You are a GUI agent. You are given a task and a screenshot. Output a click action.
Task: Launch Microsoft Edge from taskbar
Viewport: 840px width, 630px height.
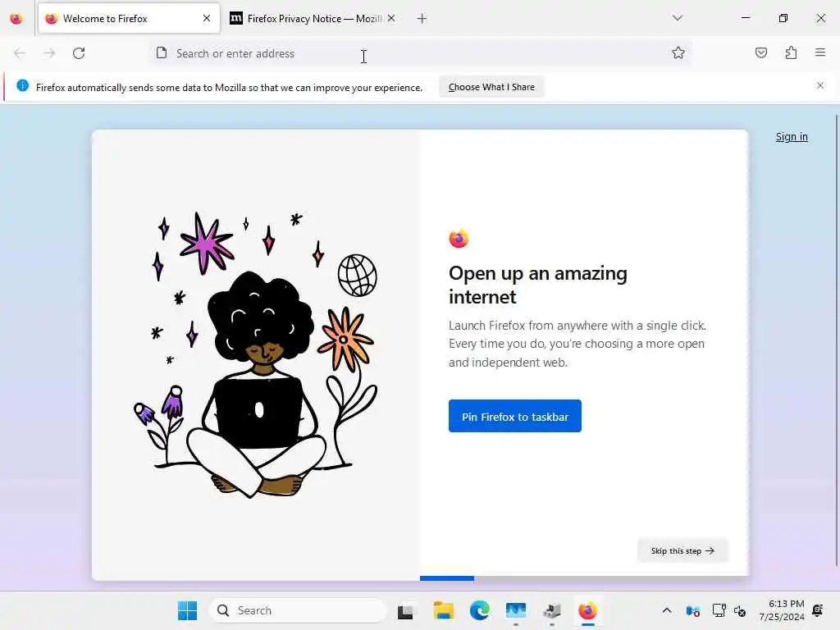[479, 610]
